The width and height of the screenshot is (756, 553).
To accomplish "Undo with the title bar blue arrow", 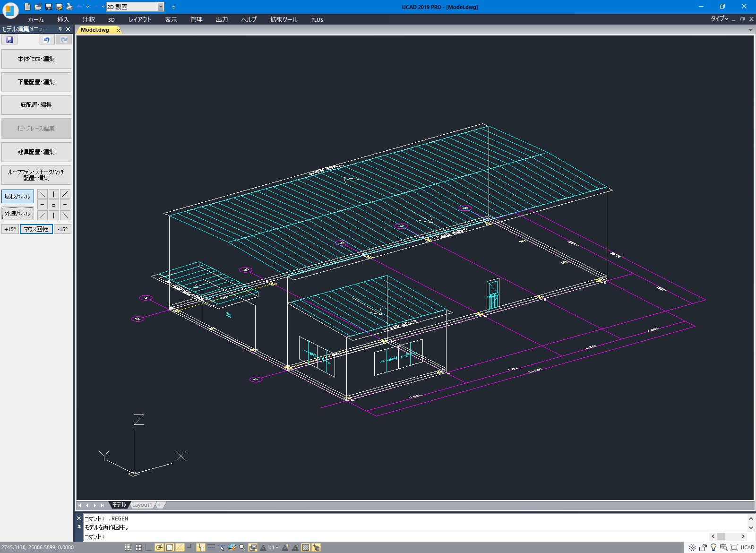I will click(79, 7).
